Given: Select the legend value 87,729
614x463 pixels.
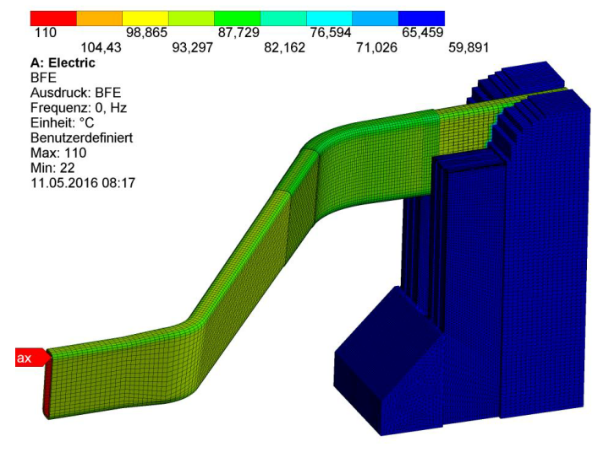Looking at the screenshot, I should (238, 33).
